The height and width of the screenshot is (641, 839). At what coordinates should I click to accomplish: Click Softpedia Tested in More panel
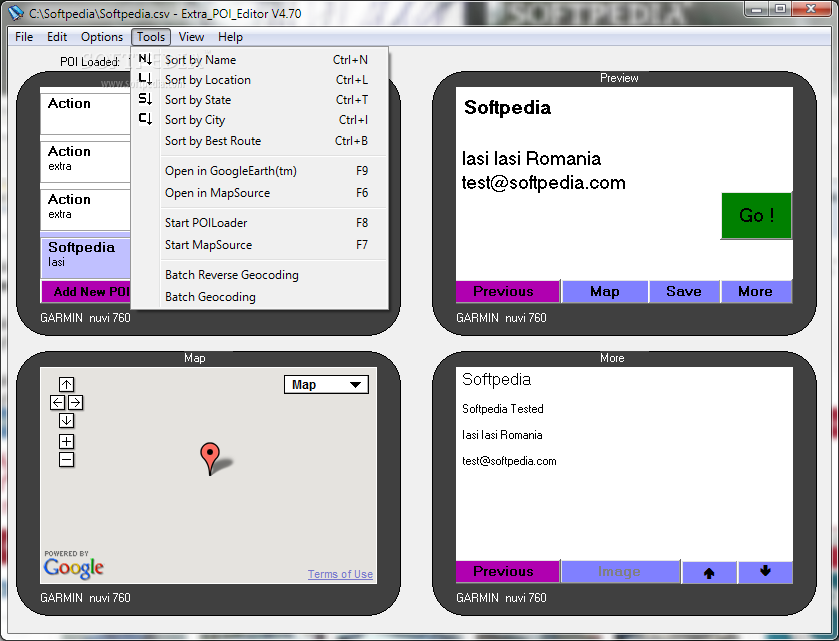click(502, 409)
